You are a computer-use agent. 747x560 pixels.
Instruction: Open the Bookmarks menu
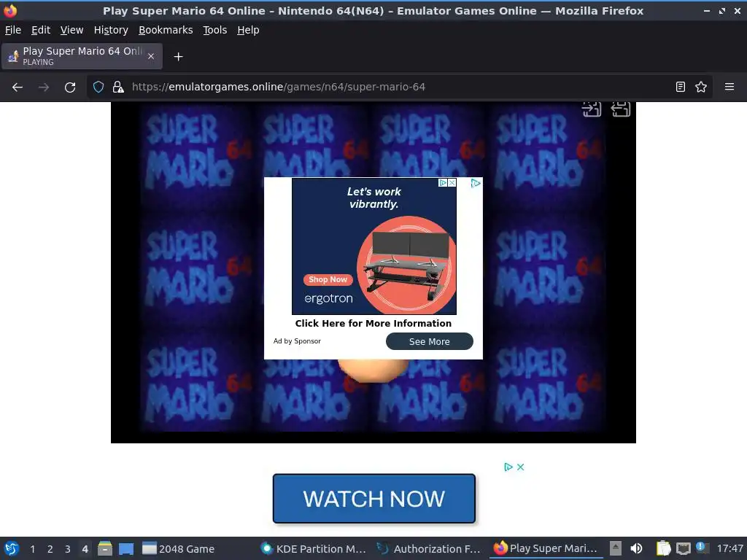166,30
